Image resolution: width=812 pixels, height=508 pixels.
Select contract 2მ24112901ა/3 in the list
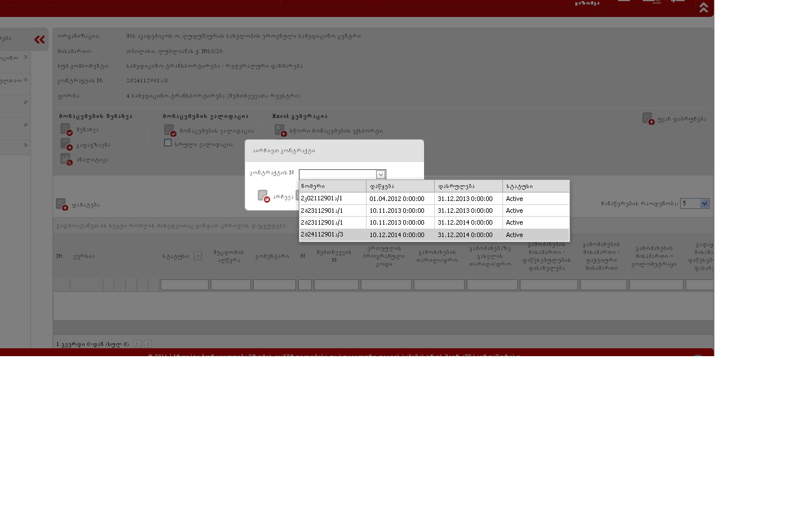click(333, 235)
